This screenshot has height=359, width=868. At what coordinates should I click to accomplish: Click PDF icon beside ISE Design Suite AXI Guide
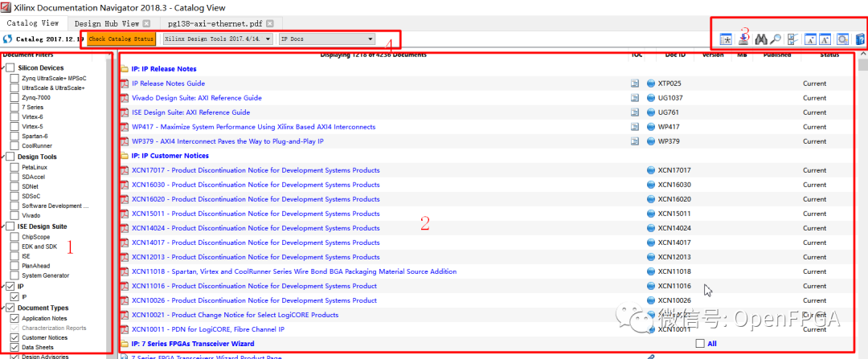[125, 112]
